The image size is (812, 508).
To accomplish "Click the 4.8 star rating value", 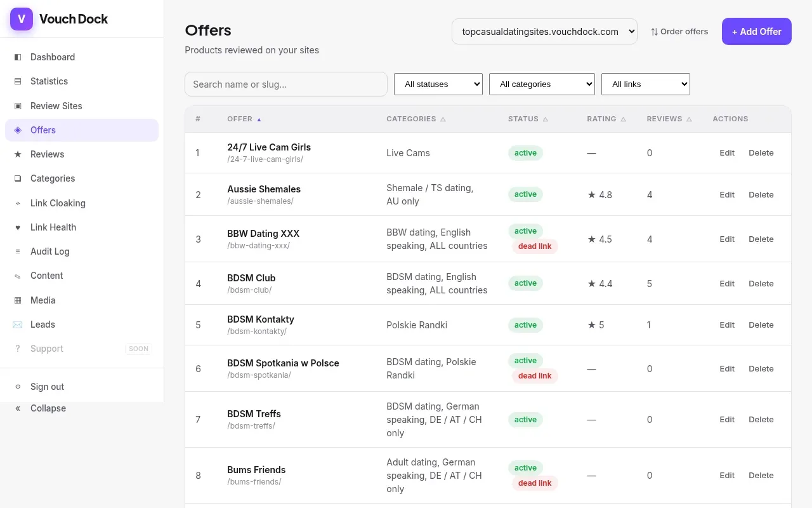I will tap(599, 195).
